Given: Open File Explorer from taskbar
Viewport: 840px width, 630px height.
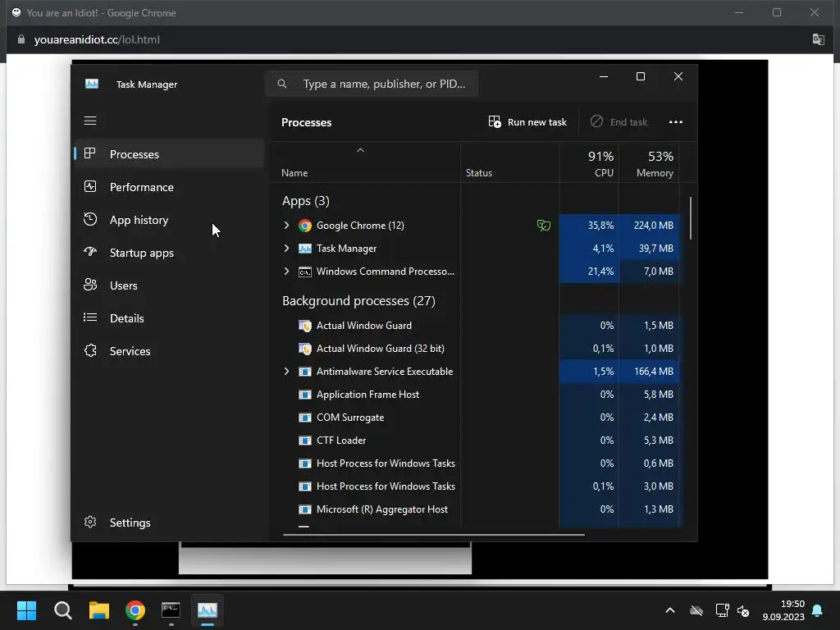Looking at the screenshot, I should pyautogui.click(x=99, y=610).
